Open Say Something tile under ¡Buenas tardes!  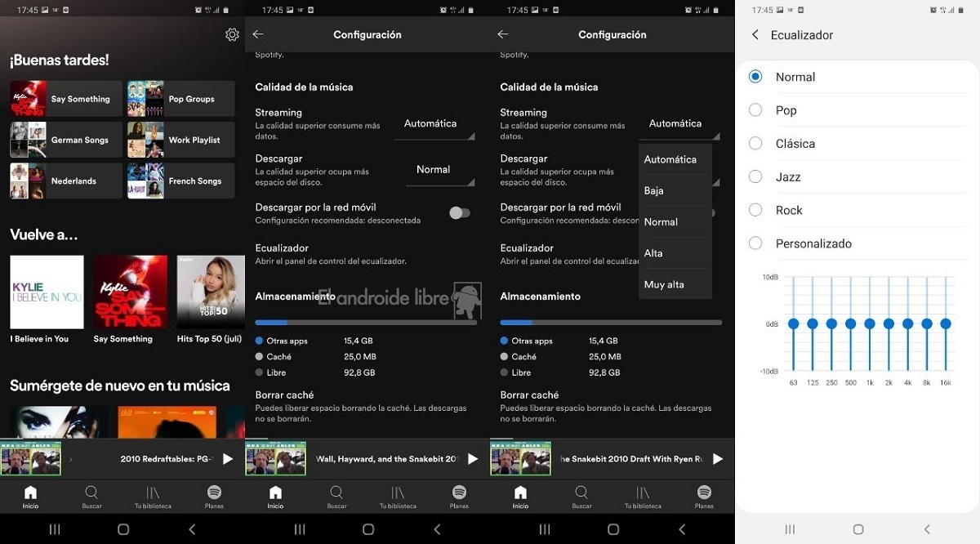pyautogui.click(x=66, y=99)
